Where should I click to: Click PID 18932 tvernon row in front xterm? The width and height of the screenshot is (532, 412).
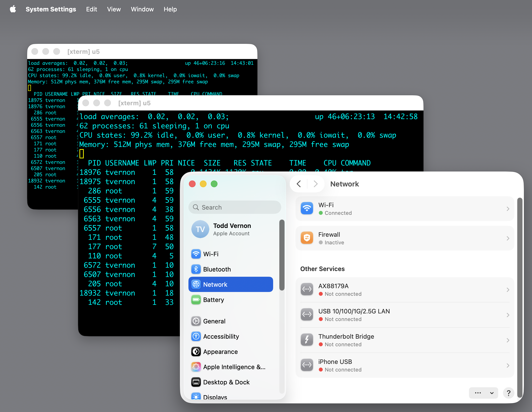[129, 293]
